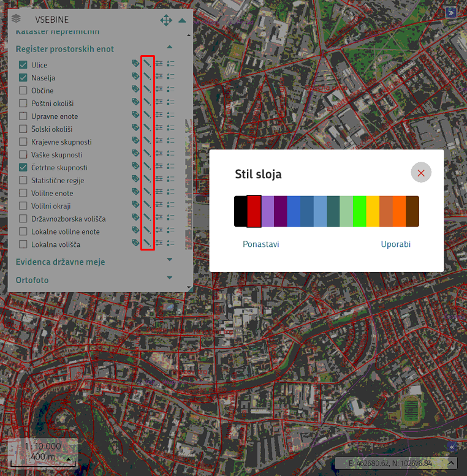
Task: Open label settings for Občine layer
Action: [x=135, y=89]
